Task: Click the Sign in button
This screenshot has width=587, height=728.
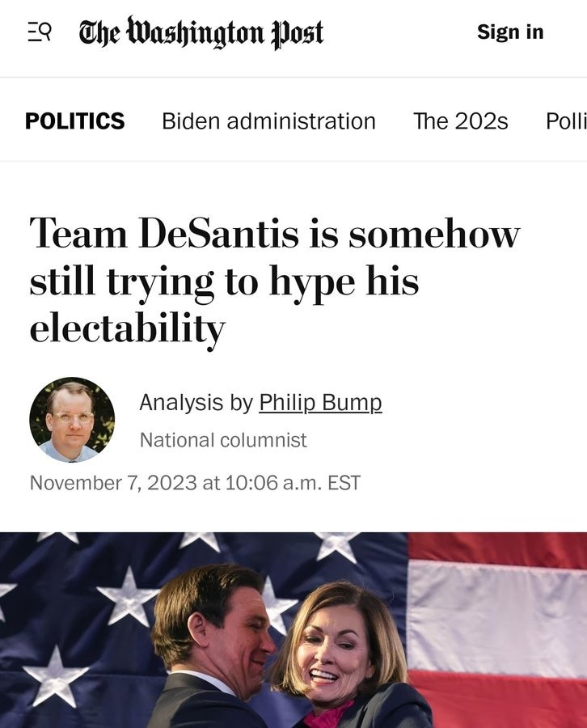Action: coord(510,32)
